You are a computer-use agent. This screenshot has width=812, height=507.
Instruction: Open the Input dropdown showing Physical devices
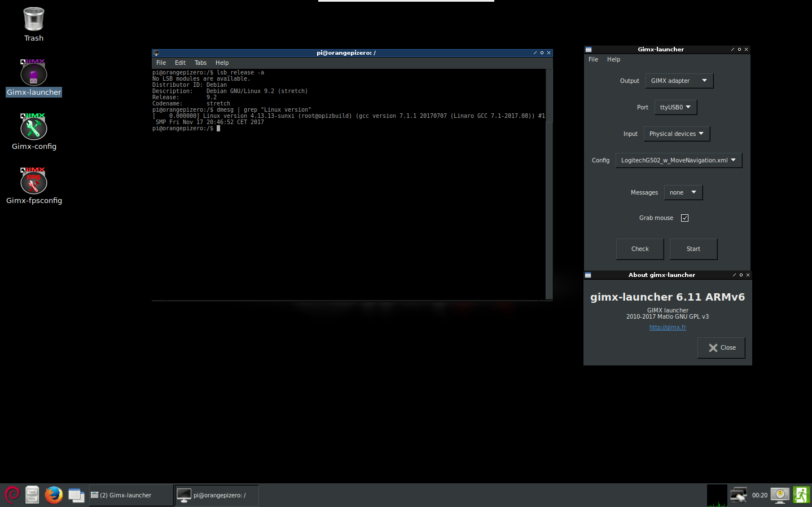677,134
